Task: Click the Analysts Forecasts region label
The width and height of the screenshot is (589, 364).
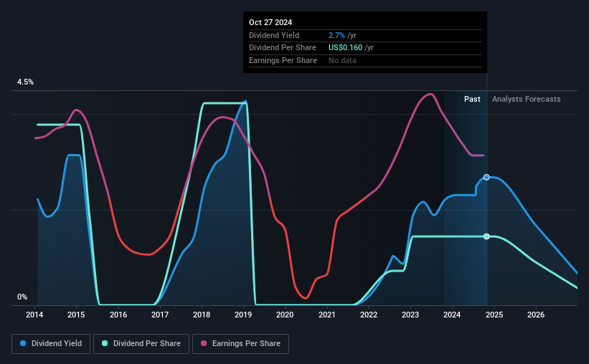Action: click(527, 99)
